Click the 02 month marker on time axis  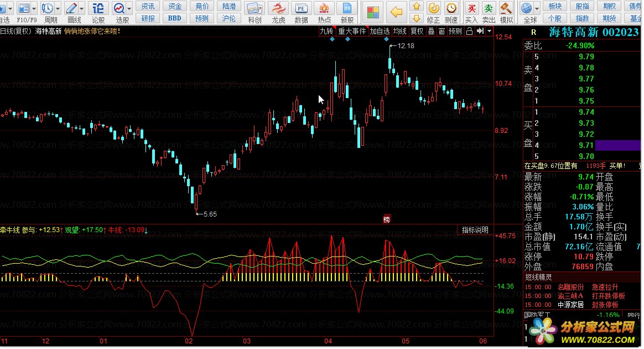[189, 341]
